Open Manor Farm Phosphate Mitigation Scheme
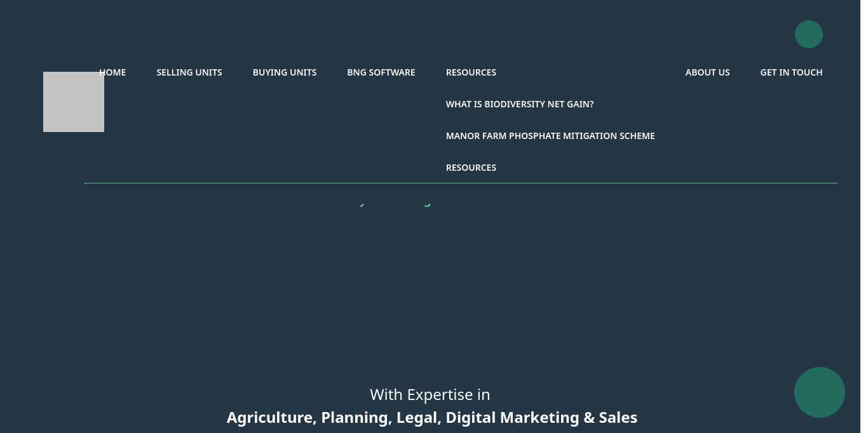Screen dimensions: 868x433 pos(550,136)
